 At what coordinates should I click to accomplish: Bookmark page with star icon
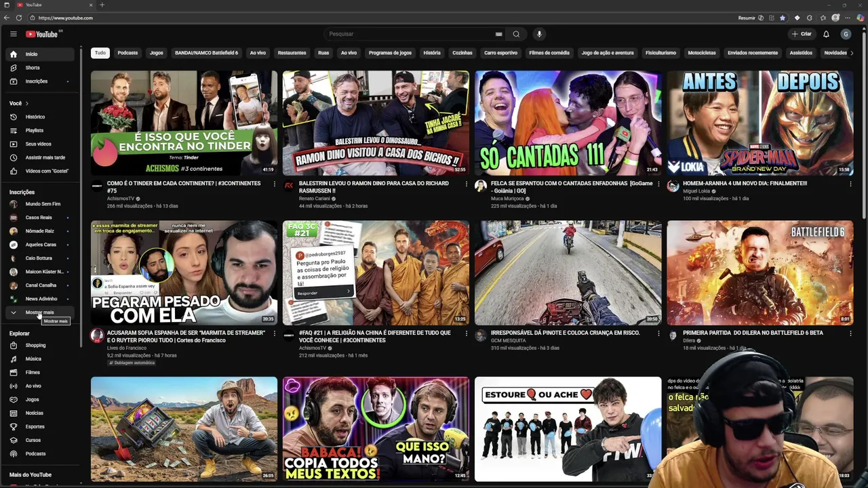pyautogui.click(x=783, y=18)
